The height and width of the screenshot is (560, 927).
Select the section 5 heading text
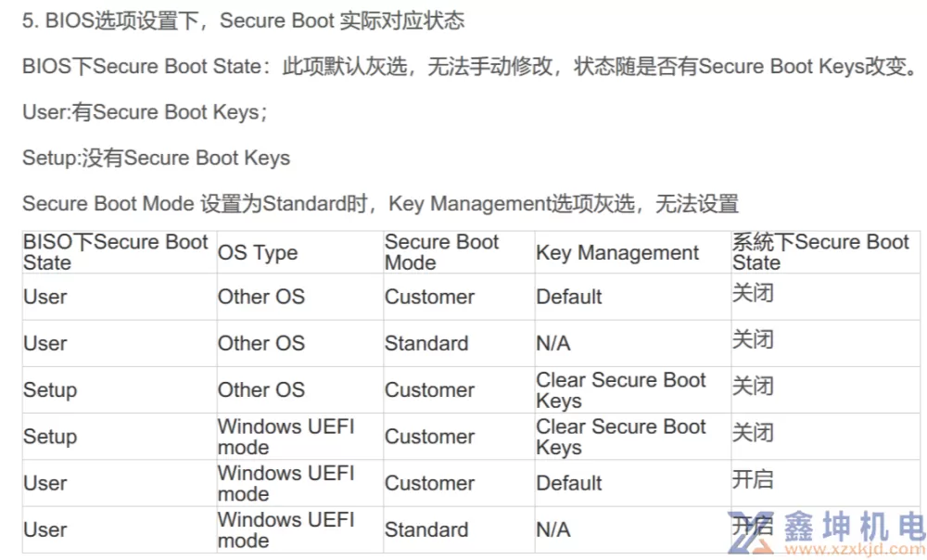(x=243, y=20)
